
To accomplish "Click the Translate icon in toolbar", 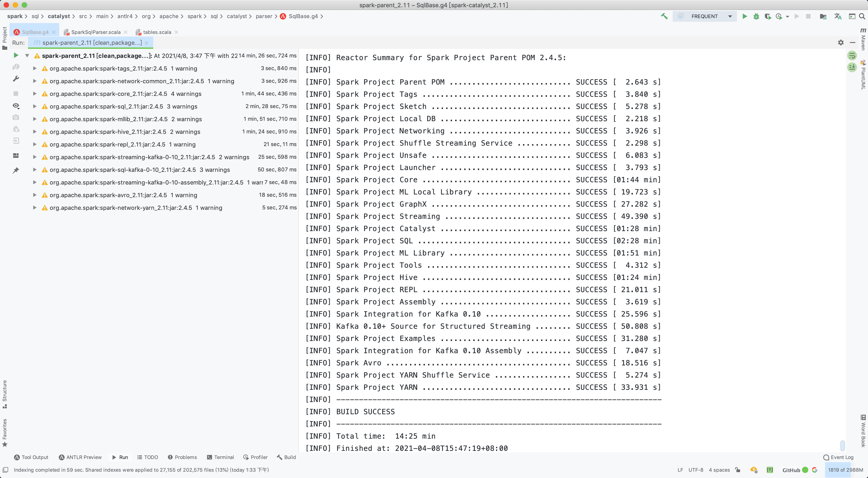I will (x=838, y=16).
